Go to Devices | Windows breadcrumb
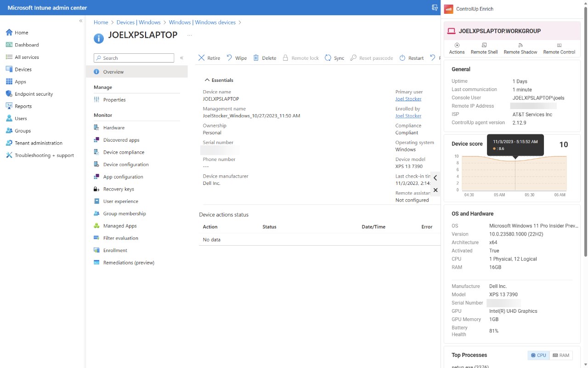 click(139, 22)
